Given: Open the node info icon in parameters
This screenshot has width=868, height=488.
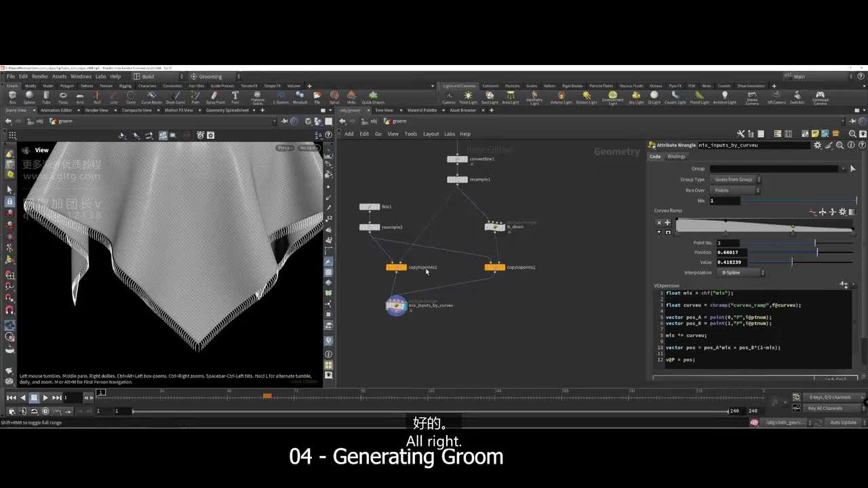Looking at the screenshot, I should tap(850, 145).
